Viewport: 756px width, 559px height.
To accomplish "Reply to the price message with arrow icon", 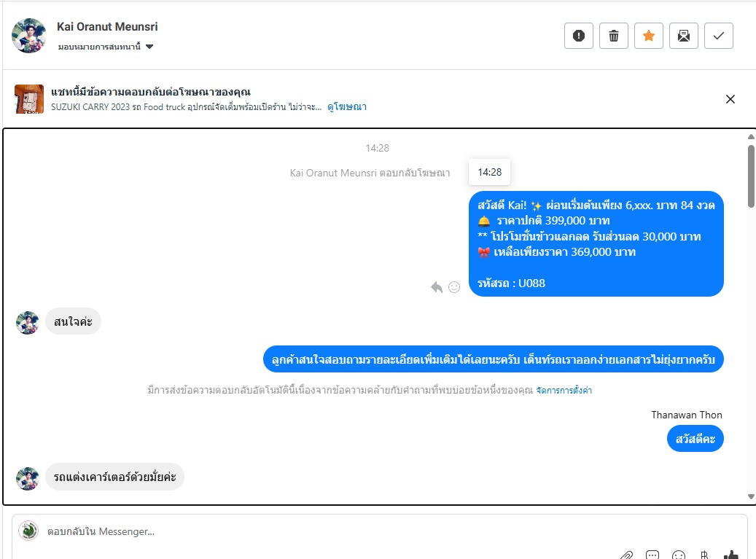I will coord(437,287).
